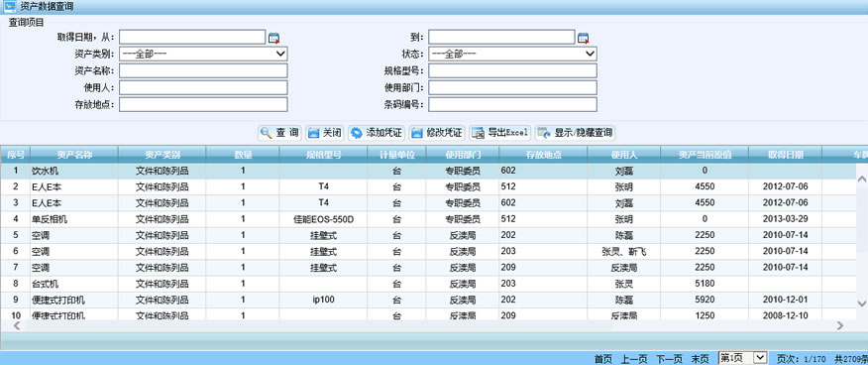This screenshot has height=365, width=868.
Task: Click the table vertical scrollbar up arrow
Action: pos(861,179)
